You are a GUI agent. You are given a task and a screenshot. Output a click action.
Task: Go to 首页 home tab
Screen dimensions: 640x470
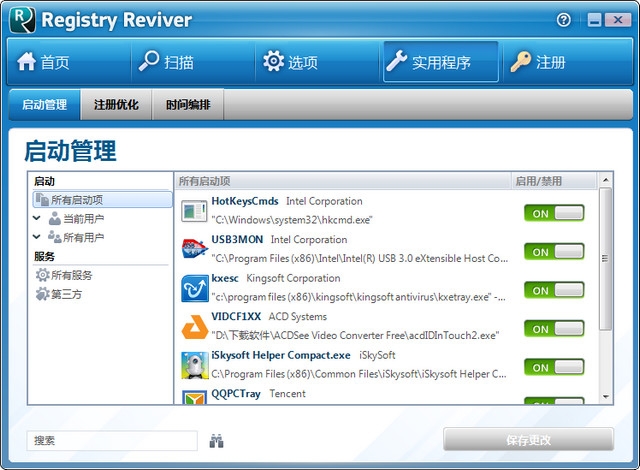pyautogui.click(x=69, y=62)
